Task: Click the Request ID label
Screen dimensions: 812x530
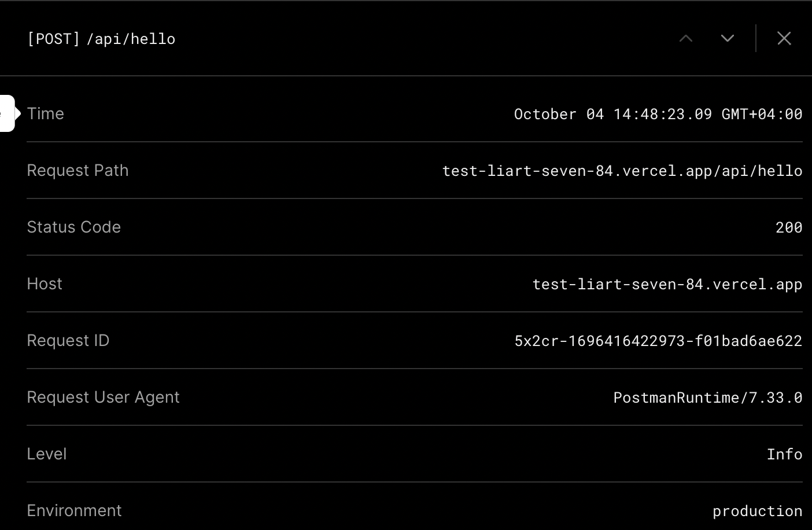Action: tap(68, 341)
